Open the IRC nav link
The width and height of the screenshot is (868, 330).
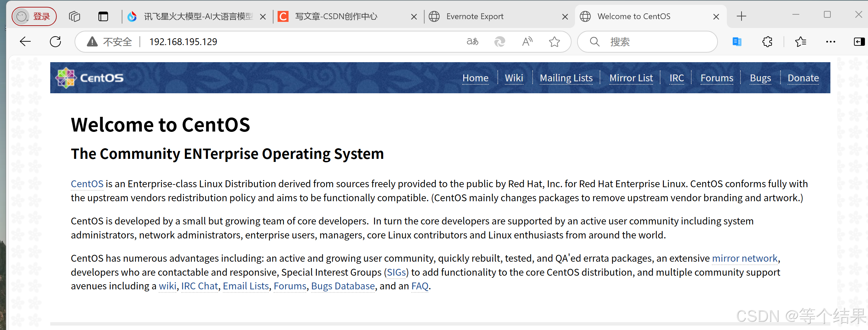click(677, 78)
